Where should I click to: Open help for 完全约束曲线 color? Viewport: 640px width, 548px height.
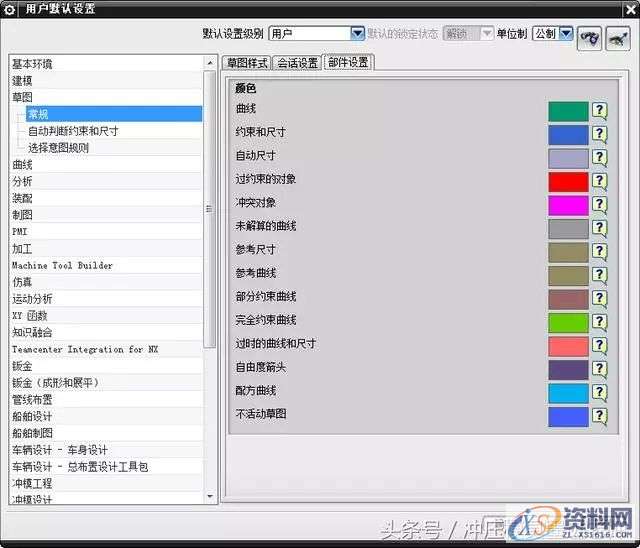pyautogui.click(x=599, y=322)
